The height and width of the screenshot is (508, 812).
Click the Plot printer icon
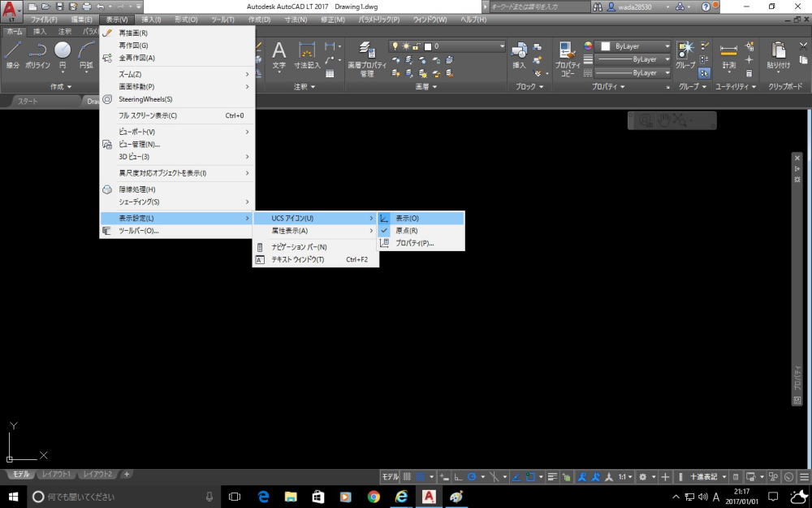coord(87,7)
